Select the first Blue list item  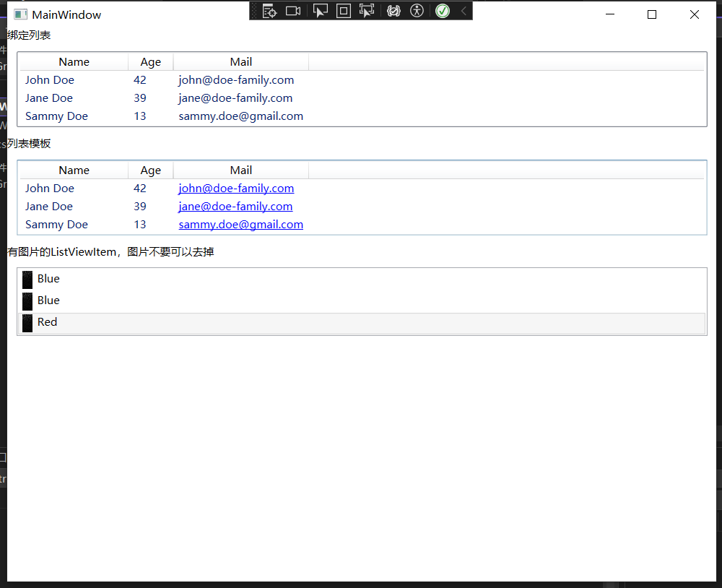coord(362,279)
